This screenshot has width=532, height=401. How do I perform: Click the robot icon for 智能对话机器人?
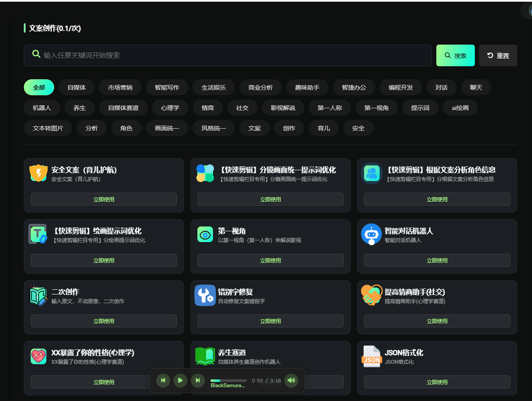[371, 234]
